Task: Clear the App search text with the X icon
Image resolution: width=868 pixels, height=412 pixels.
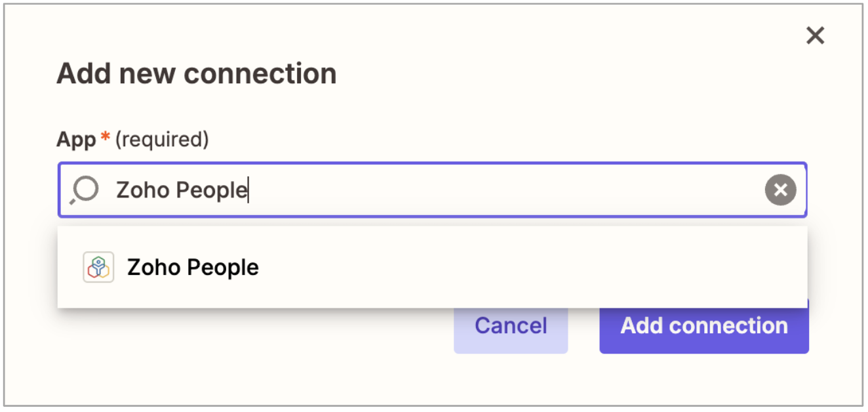Action: [780, 190]
